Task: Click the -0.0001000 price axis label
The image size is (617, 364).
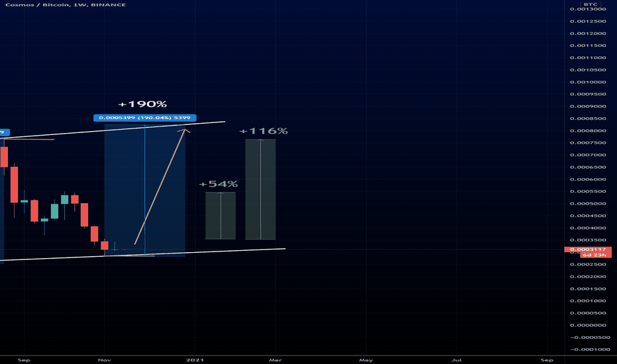Action: pos(589,350)
